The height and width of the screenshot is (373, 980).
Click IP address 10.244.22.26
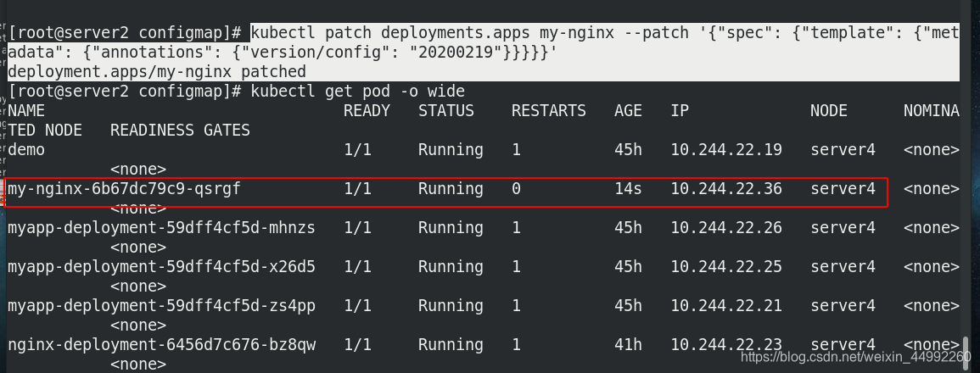[x=726, y=228]
